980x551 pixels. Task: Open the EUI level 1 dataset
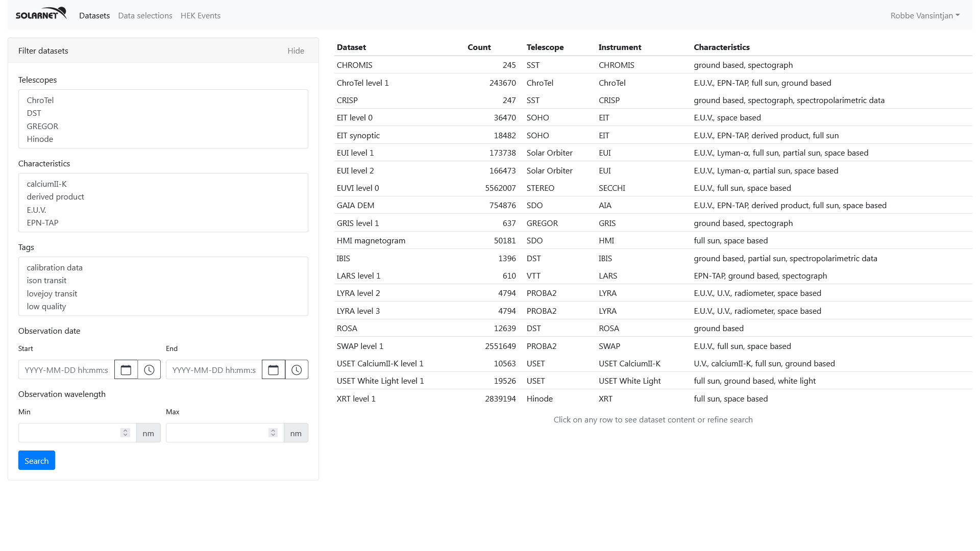click(653, 153)
